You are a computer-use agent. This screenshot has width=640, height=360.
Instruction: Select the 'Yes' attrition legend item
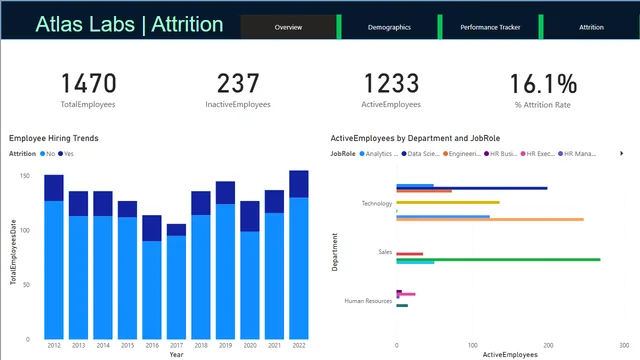66,154
